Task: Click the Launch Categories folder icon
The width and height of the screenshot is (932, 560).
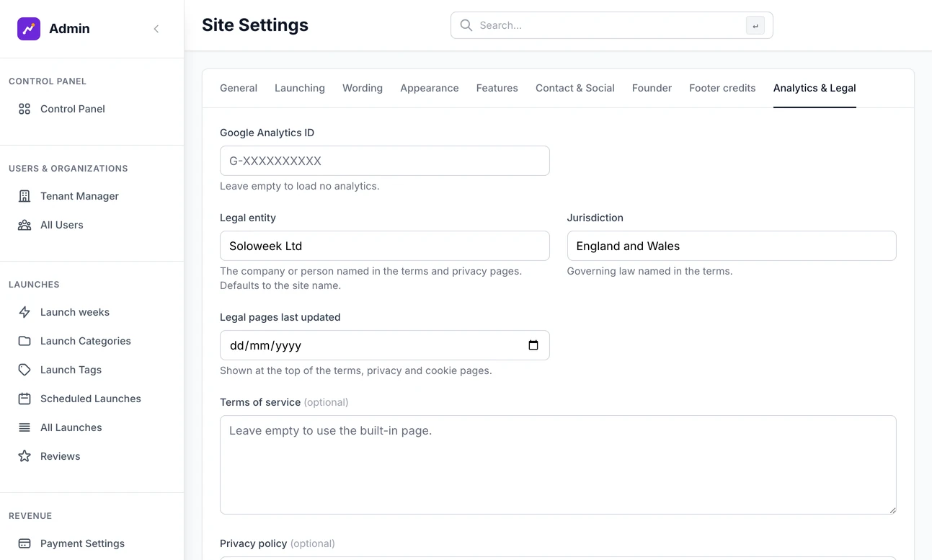Action: click(x=25, y=341)
